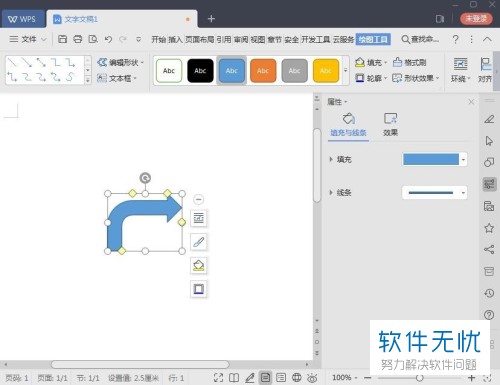The width and height of the screenshot is (500, 385).
Task: Open a new document tab with plus
Action: coord(211,19)
